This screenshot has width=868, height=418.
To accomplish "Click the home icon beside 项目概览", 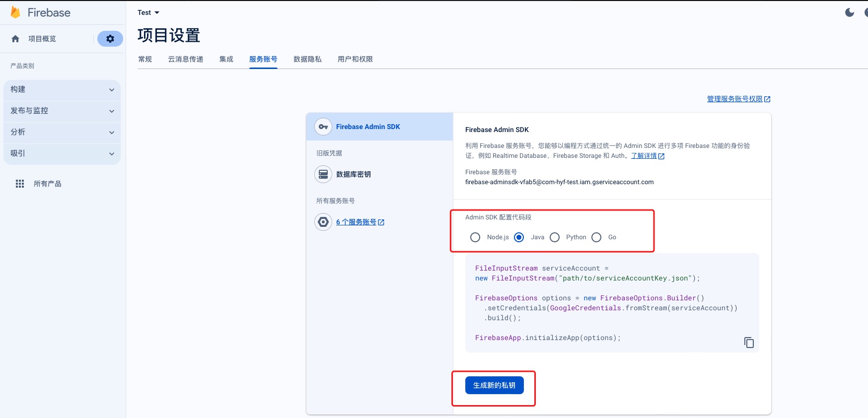I will coord(15,39).
